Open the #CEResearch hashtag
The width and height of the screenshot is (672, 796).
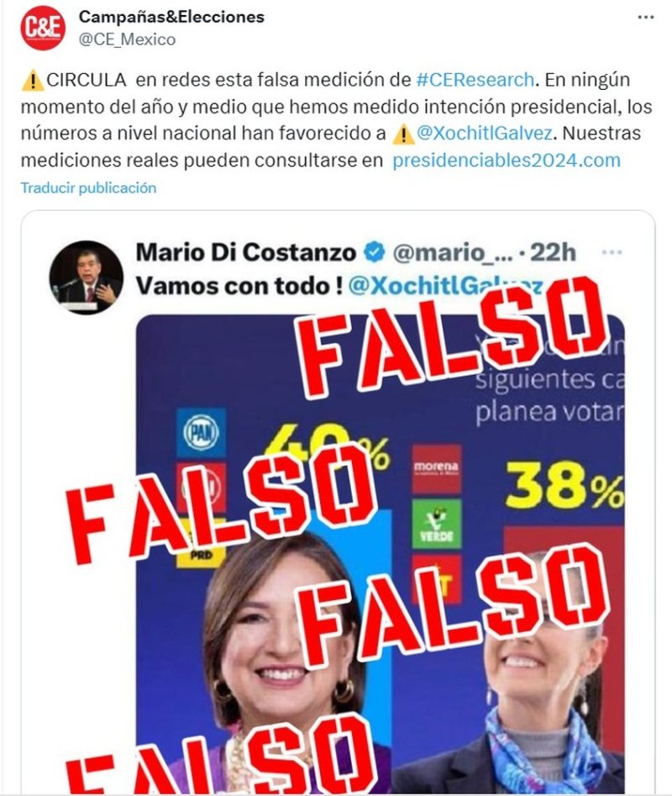475,80
